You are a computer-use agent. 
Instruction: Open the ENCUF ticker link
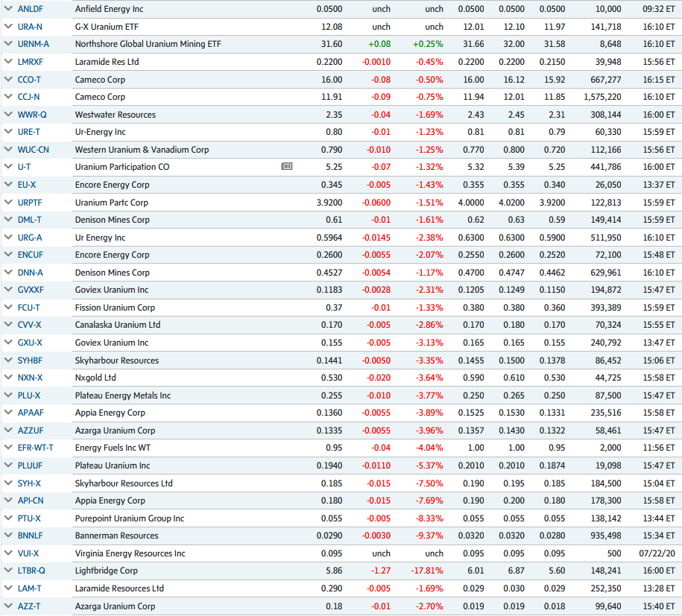pyautogui.click(x=31, y=255)
